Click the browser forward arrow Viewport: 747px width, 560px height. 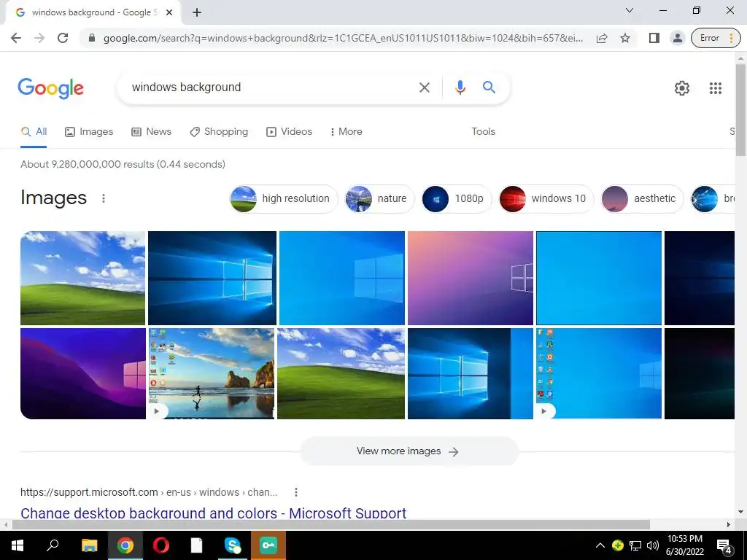point(39,38)
